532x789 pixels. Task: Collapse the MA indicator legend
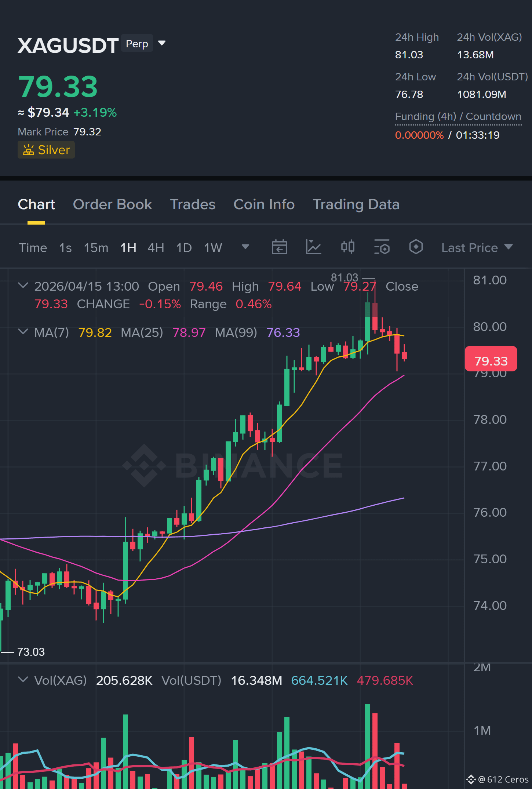click(x=23, y=332)
